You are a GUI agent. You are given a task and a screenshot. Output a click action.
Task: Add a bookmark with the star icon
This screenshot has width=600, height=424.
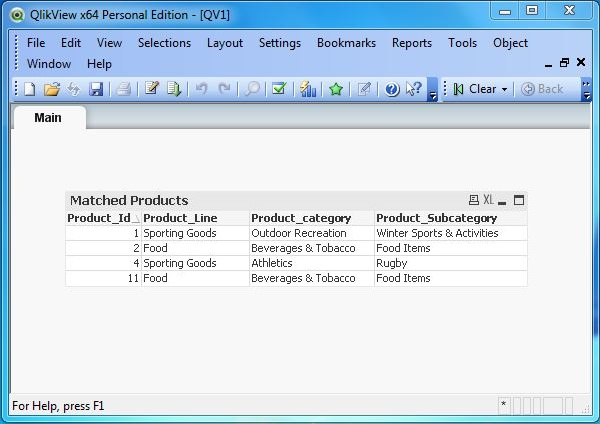(336, 89)
